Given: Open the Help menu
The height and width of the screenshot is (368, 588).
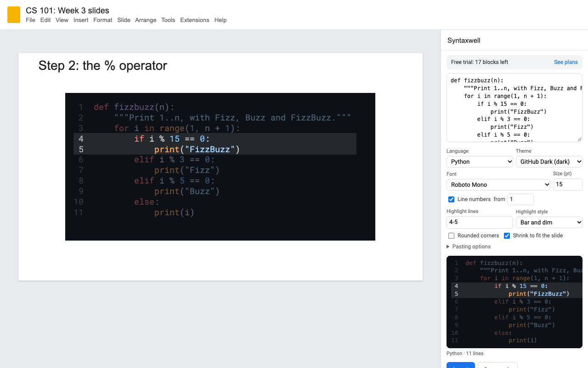Looking at the screenshot, I should click(x=220, y=20).
